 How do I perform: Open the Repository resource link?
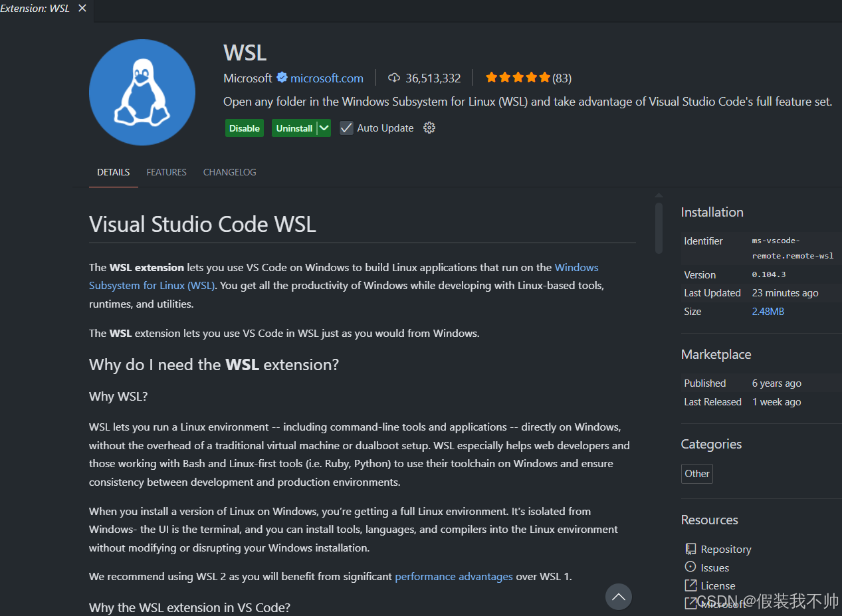(726, 549)
